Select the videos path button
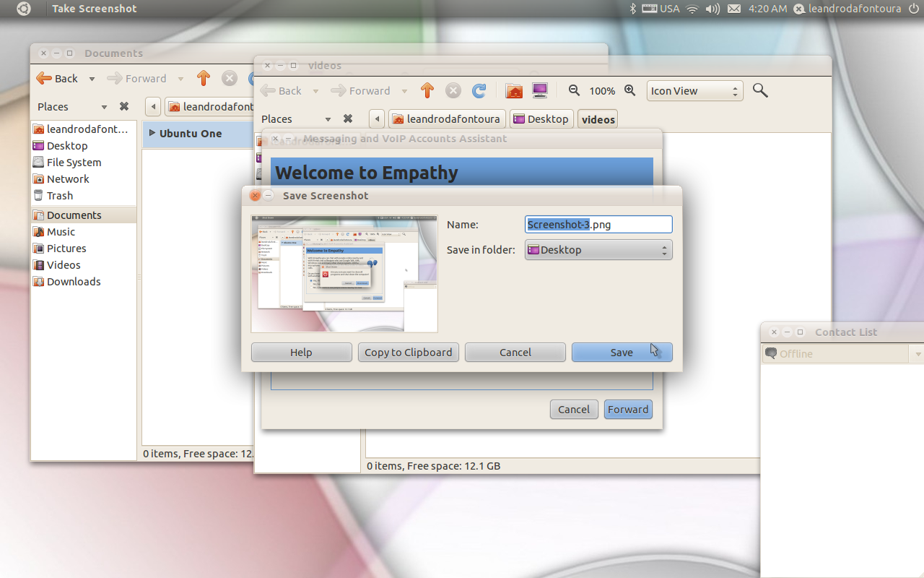924x578 pixels. [598, 119]
